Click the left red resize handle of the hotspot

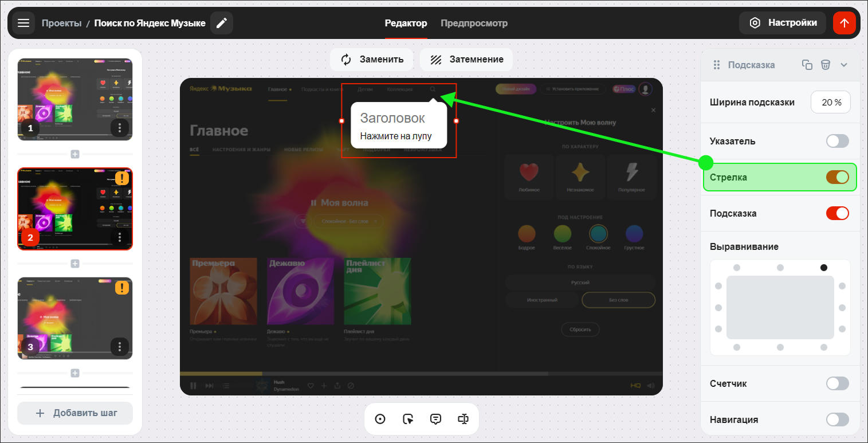[x=342, y=121]
